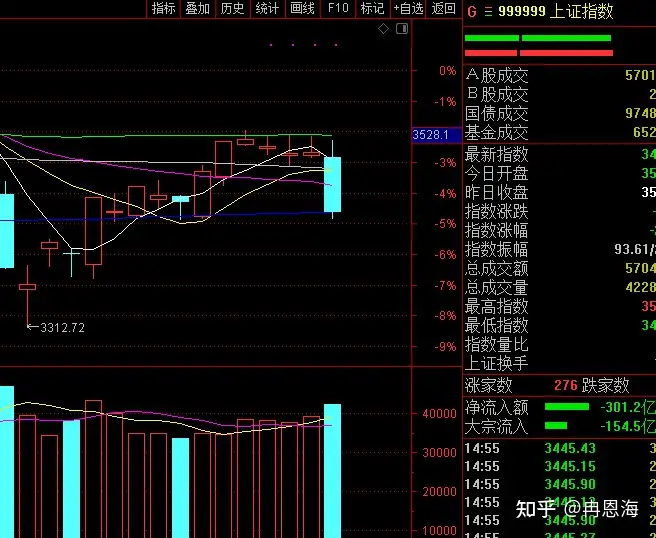Toggle the side panel layout icon
The height and width of the screenshot is (538, 656).
pos(402,29)
